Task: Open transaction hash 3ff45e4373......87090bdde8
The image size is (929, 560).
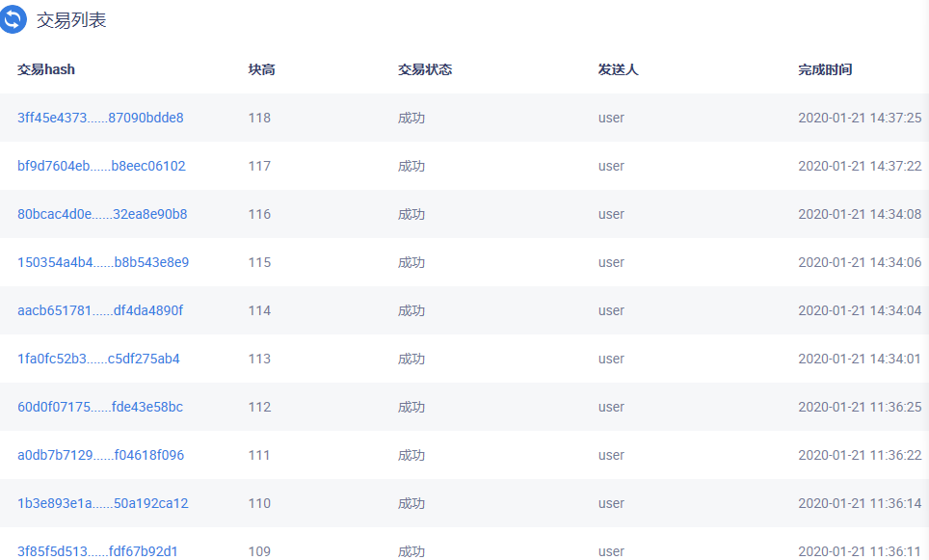Action: (x=100, y=118)
